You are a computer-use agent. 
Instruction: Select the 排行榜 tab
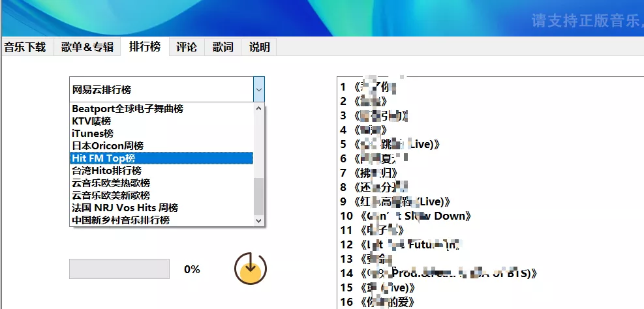tap(145, 46)
